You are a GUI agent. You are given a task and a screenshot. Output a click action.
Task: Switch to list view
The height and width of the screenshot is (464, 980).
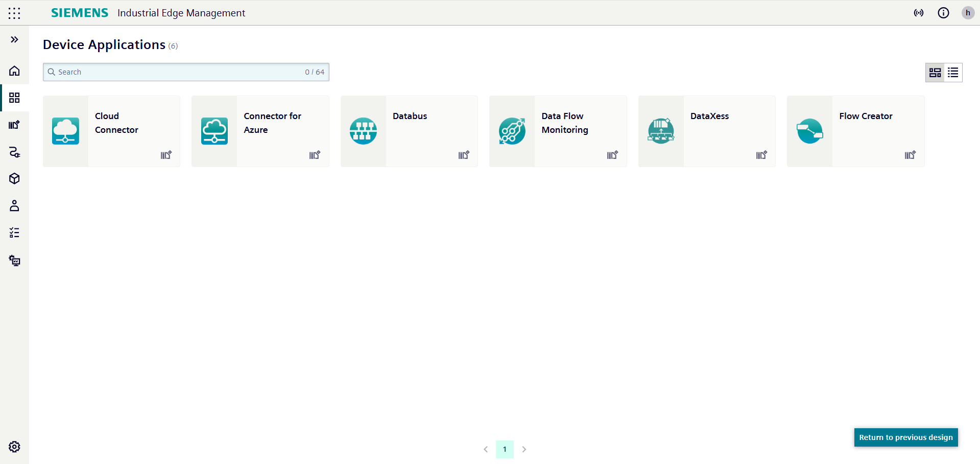tap(953, 73)
